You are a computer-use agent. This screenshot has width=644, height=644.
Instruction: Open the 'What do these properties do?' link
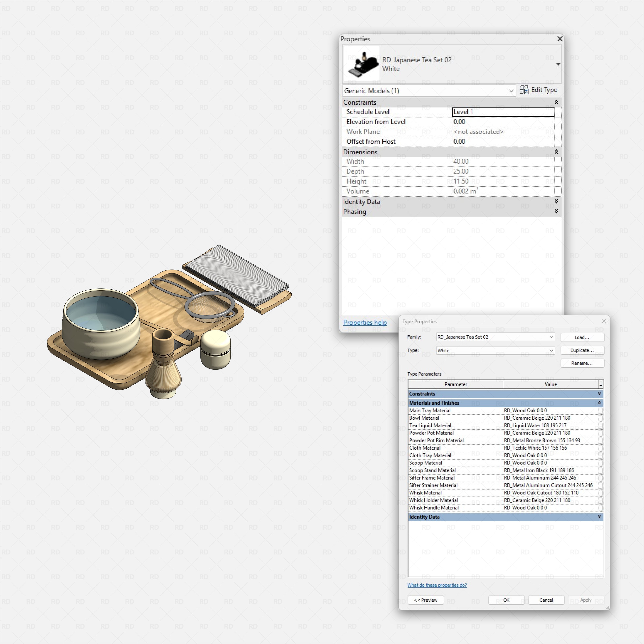[437, 585]
